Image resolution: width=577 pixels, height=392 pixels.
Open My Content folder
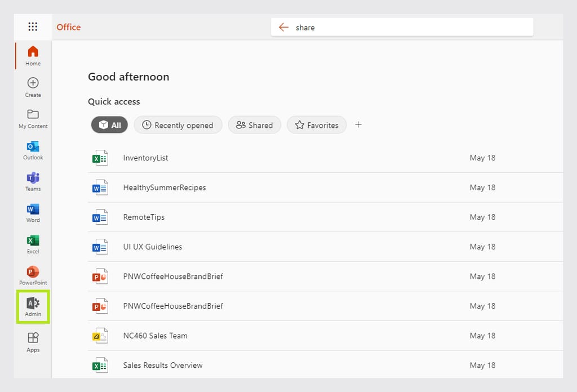point(33,118)
